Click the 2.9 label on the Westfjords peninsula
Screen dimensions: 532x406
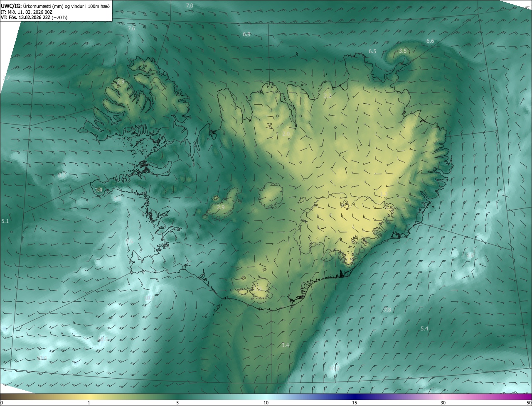coord(121,81)
